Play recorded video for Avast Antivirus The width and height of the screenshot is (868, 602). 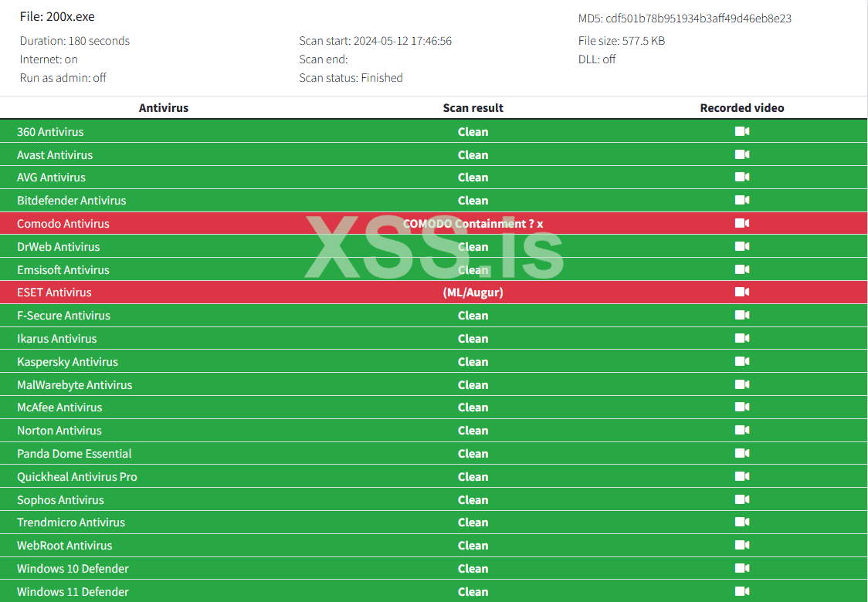(x=742, y=154)
